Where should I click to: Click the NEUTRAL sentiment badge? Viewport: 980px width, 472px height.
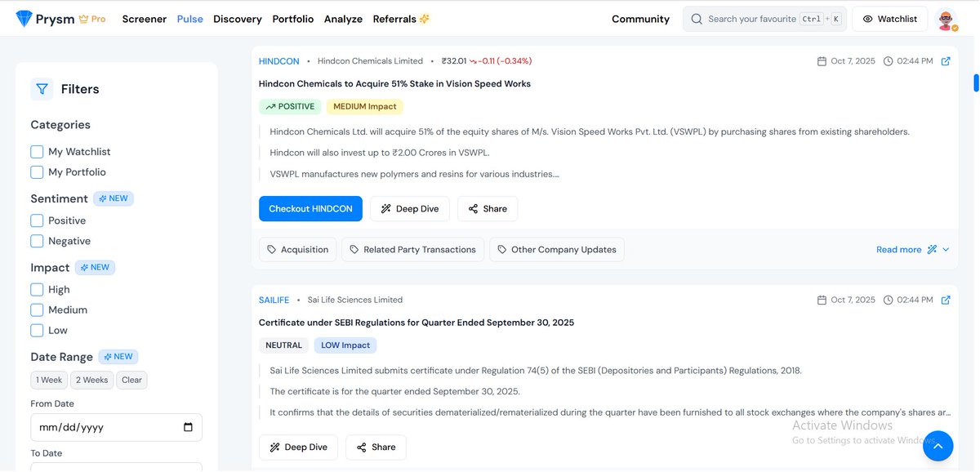(x=284, y=345)
